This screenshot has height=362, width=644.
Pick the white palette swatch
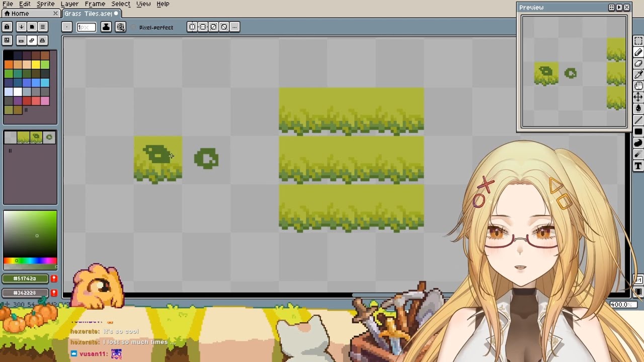(x=18, y=92)
